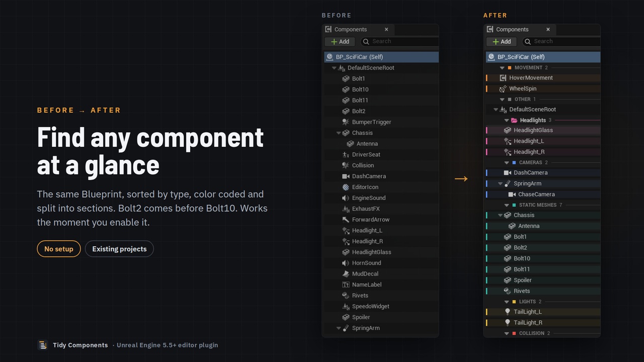Select SpeedoWidget row in Before panel

click(381, 306)
